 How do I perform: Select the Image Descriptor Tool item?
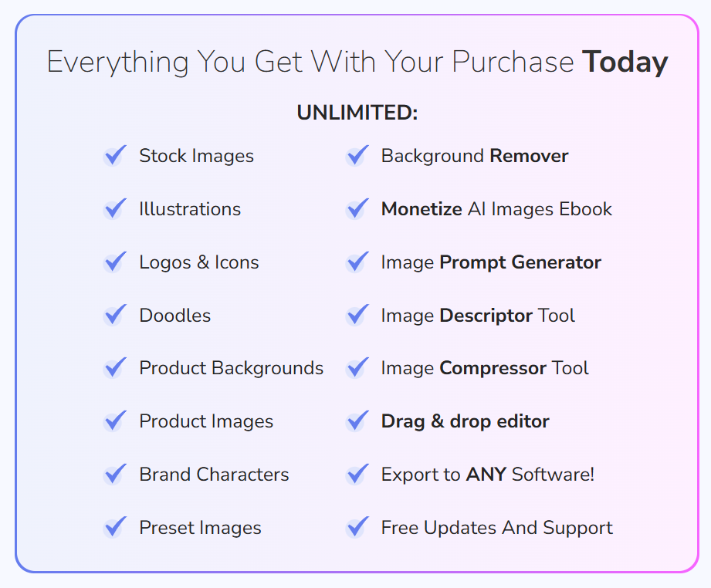coord(478,316)
